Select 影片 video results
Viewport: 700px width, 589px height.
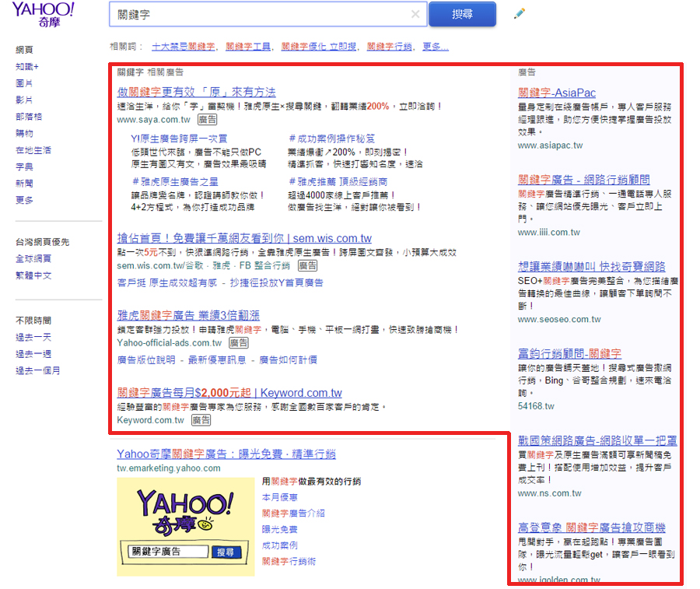tap(24, 100)
